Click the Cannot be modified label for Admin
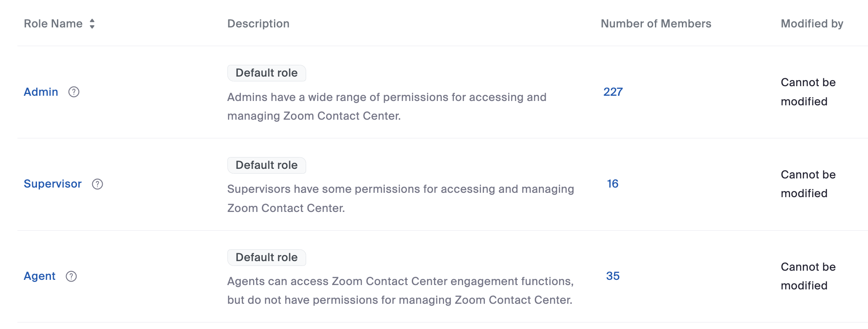868x329 pixels. click(808, 92)
